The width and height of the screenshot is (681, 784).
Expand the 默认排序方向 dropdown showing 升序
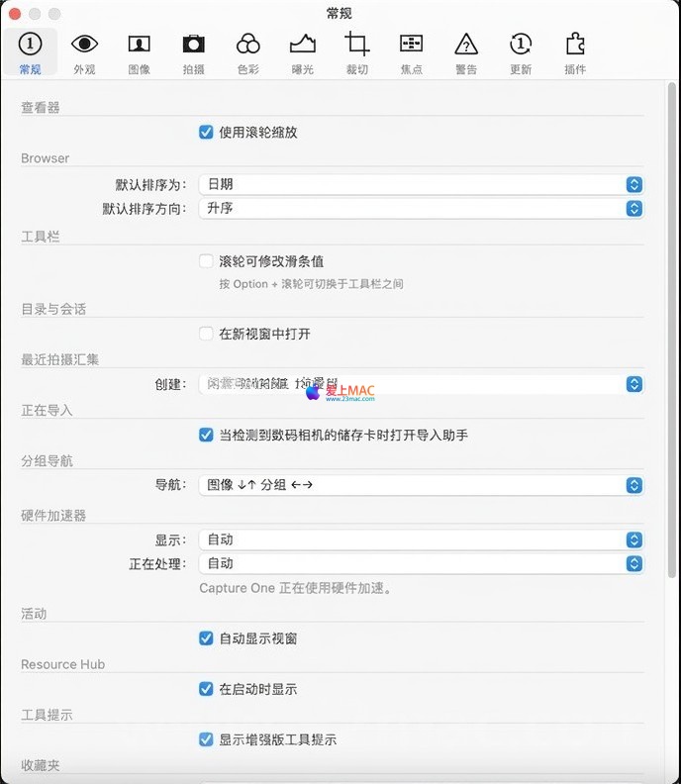(x=421, y=208)
